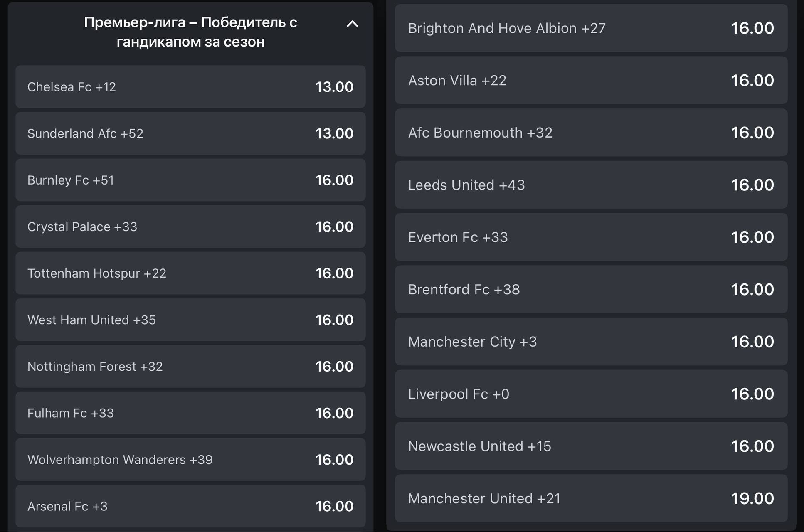Pick Liverpool Fc +0 odds

click(591, 394)
